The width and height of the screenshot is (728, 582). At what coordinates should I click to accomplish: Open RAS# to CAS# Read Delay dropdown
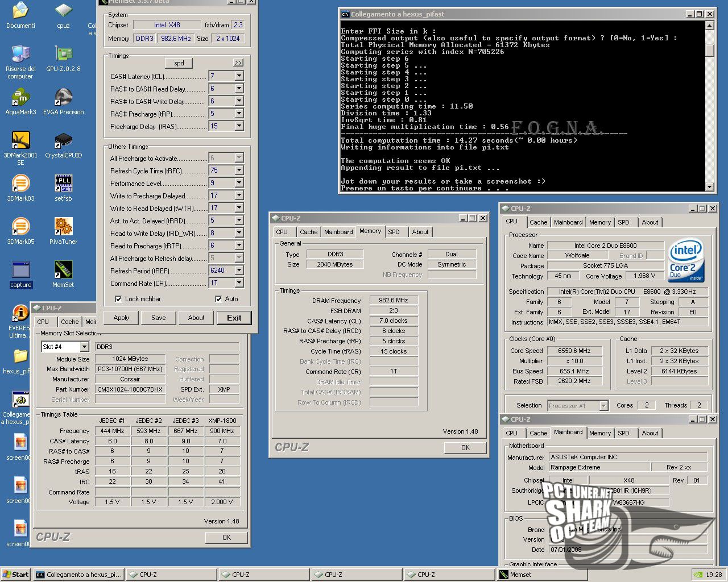click(x=239, y=89)
